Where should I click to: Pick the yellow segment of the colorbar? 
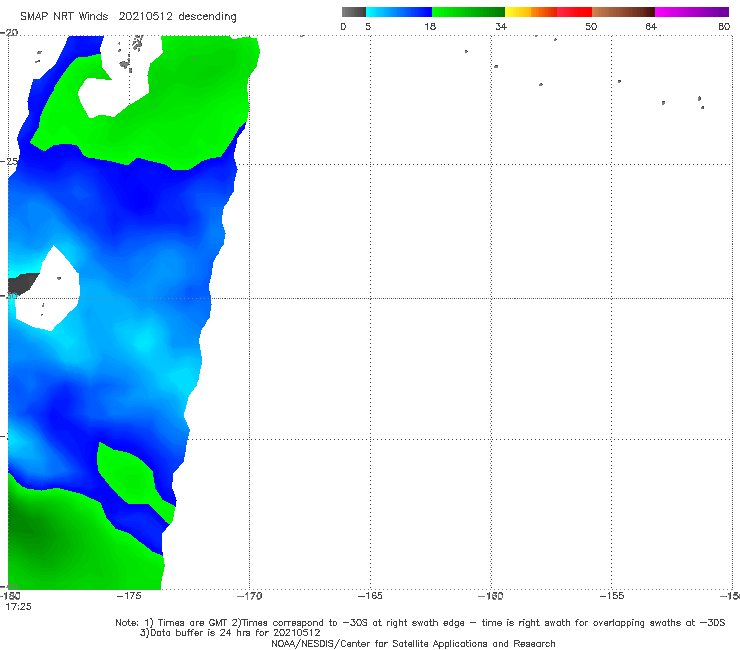[x=518, y=12]
